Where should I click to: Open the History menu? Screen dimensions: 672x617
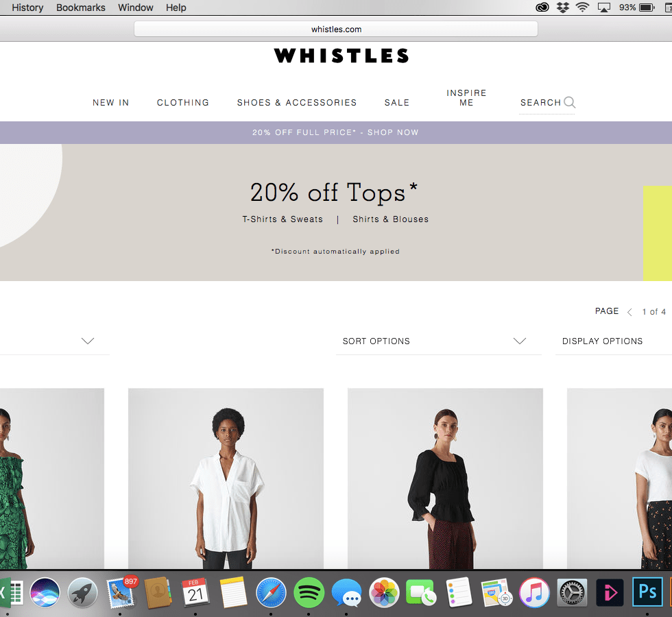point(27,8)
